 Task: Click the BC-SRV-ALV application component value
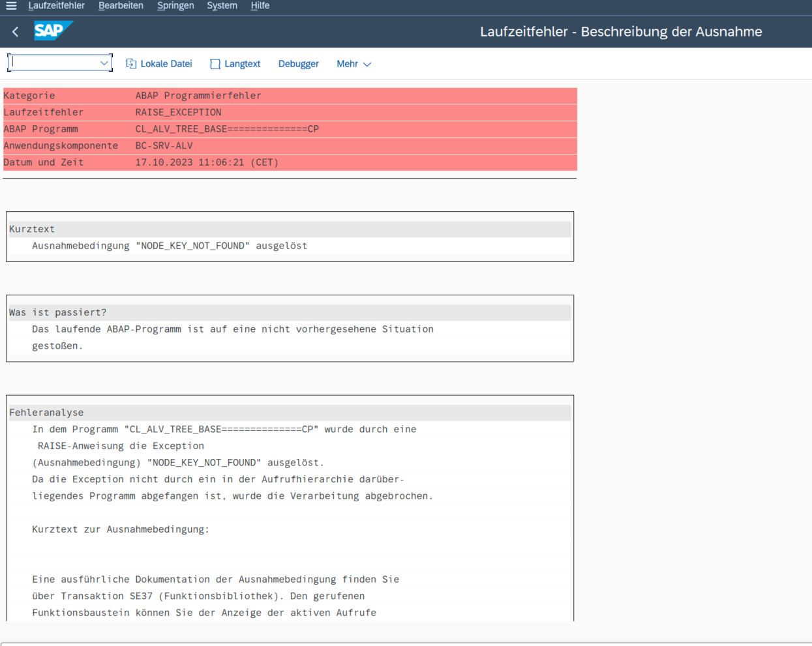tap(164, 145)
